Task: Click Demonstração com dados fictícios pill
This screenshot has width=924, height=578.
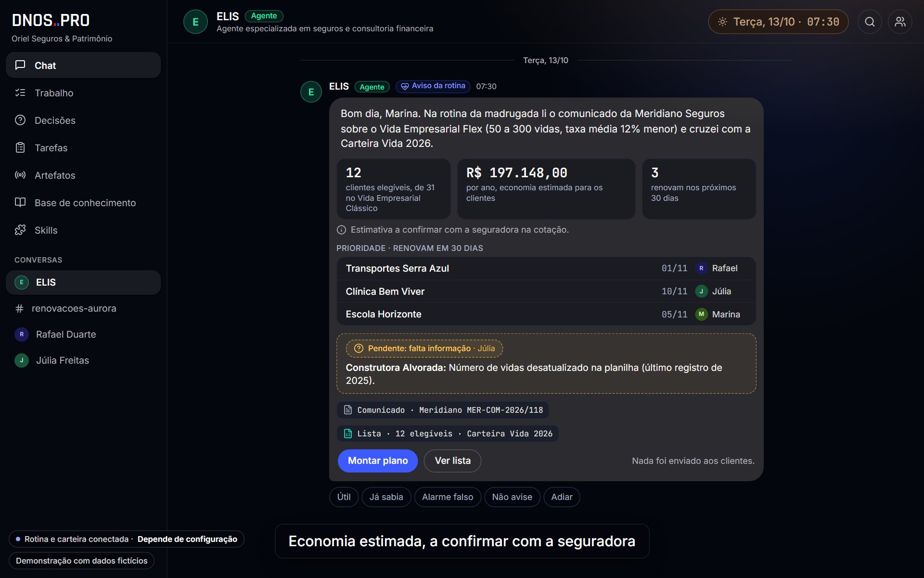Action: (81, 561)
